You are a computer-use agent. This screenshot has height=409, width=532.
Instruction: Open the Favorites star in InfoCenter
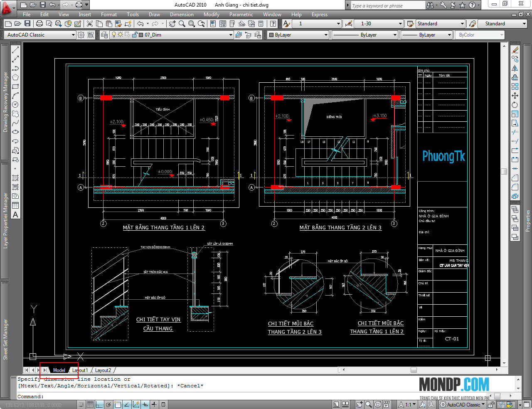click(462, 5)
